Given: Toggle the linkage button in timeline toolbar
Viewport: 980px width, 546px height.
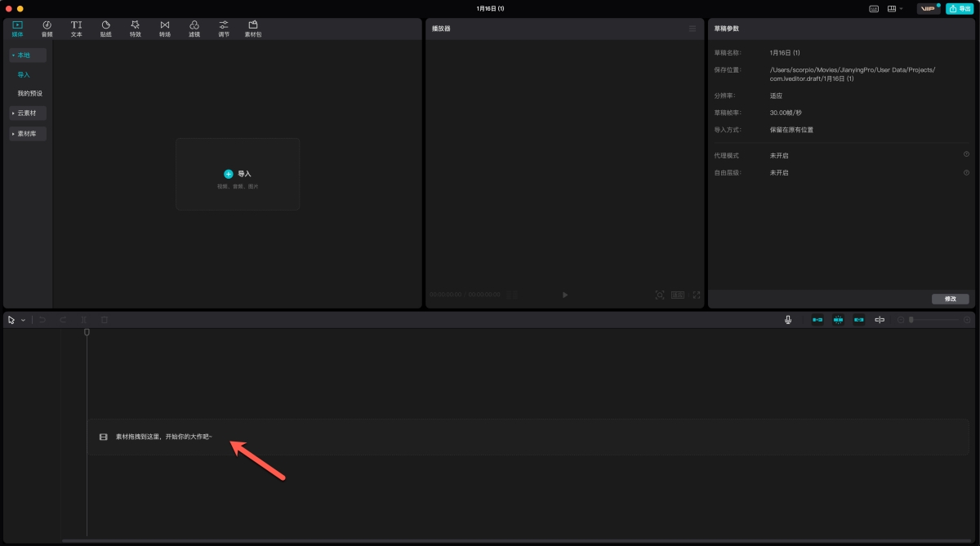Looking at the screenshot, I should (x=858, y=320).
